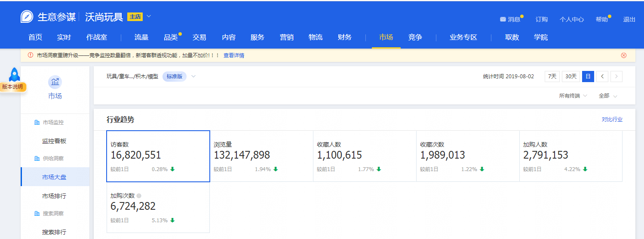Click the 市场 chart icon in sidebar

point(55,82)
